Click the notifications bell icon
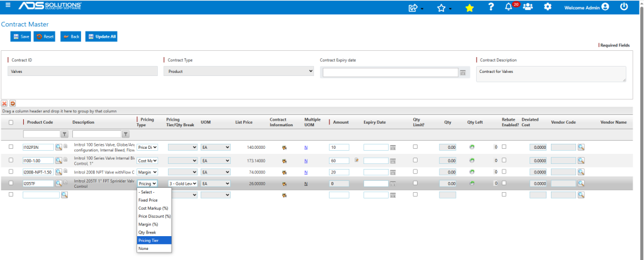The width and height of the screenshot is (644, 260). tap(508, 7)
